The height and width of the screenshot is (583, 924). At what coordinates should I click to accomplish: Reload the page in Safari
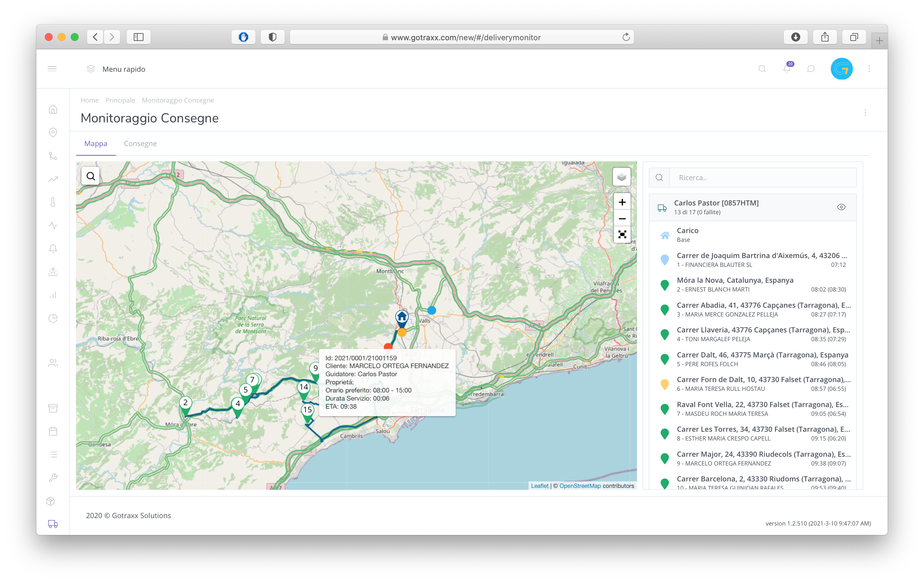point(626,37)
